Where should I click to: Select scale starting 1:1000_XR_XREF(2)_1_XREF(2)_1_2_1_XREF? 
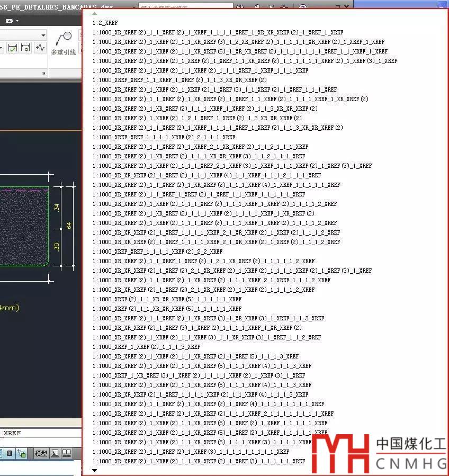[x=197, y=118]
